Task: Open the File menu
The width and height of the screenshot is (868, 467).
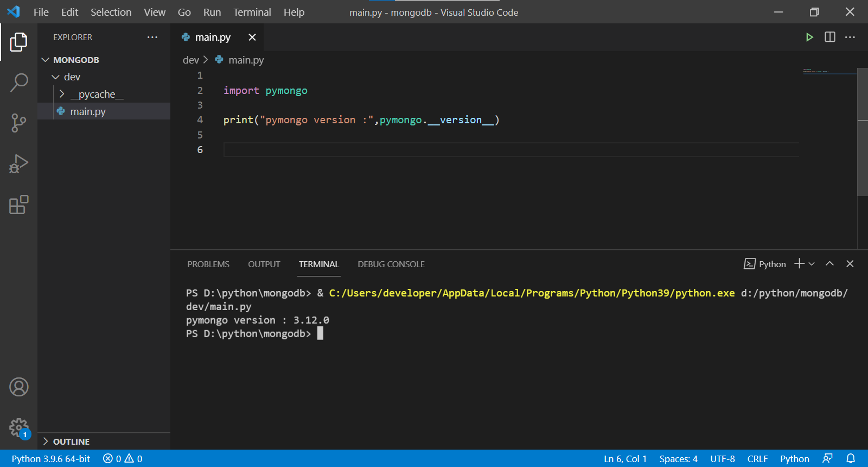Action: [x=41, y=12]
